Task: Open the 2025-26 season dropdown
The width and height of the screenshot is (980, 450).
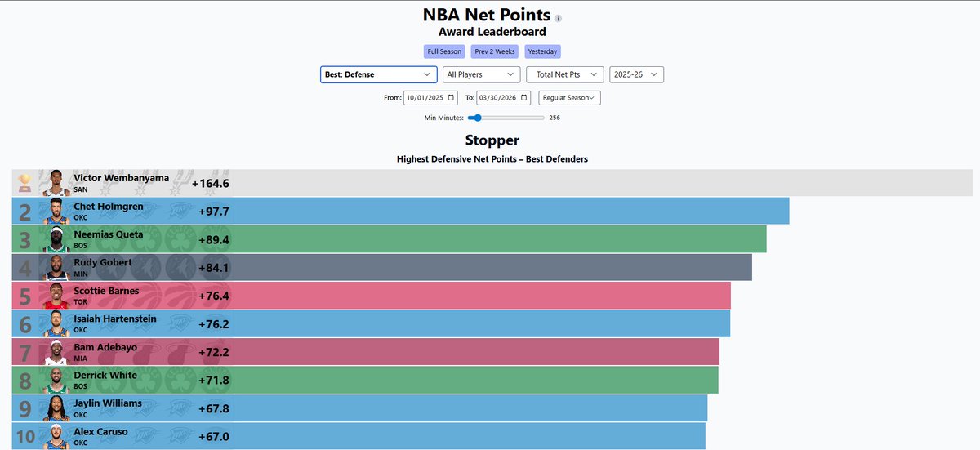Action: pyautogui.click(x=637, y=74)
